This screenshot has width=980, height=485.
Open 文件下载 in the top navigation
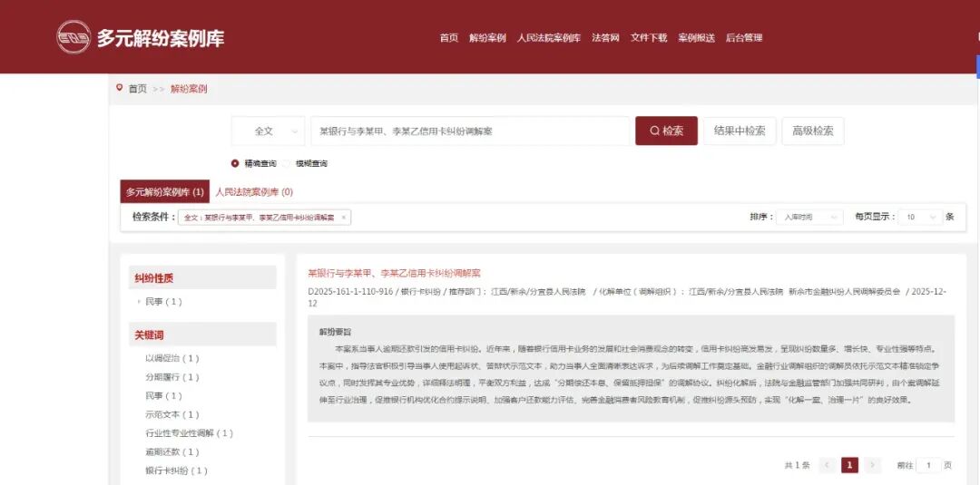[649, 38]
